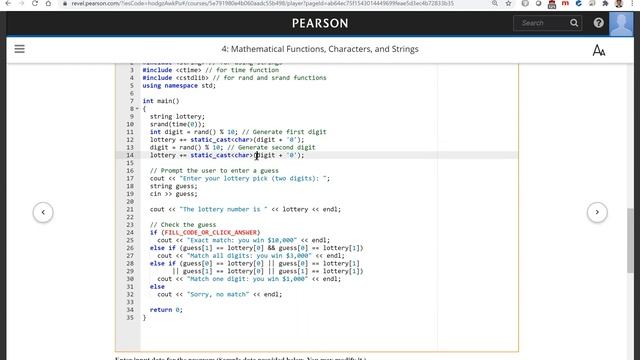
Task: Click the 'Match all digits' string on line 27
Action: click(249, 256)
